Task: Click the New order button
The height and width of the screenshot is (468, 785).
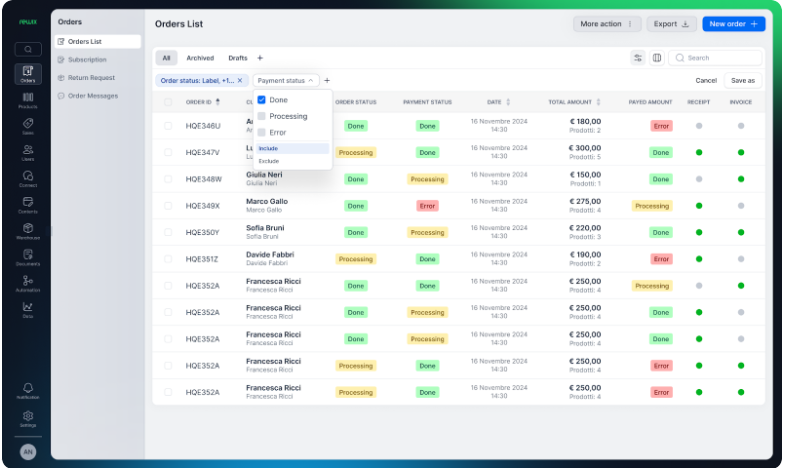Action: click(733, 24)
